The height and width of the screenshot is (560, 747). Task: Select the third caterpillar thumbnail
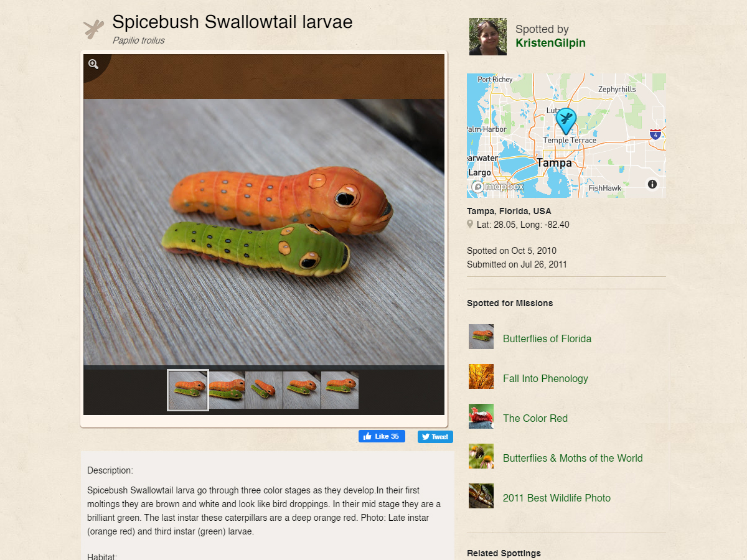[x=264, y=390]
